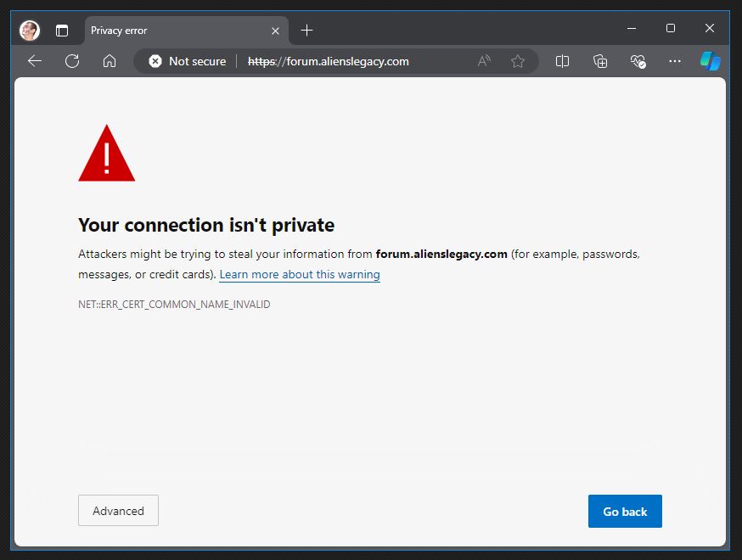Open the Collections icon

(x=600, y=61)
